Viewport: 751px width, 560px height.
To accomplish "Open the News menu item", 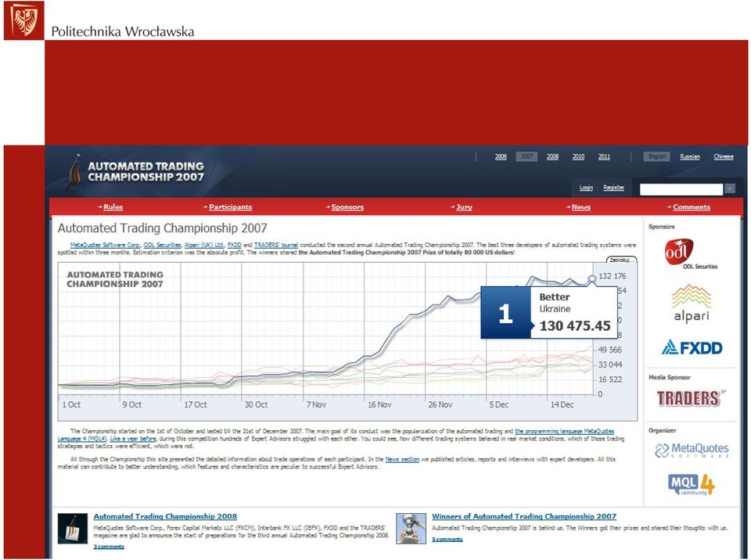I will tap(581, 207).
